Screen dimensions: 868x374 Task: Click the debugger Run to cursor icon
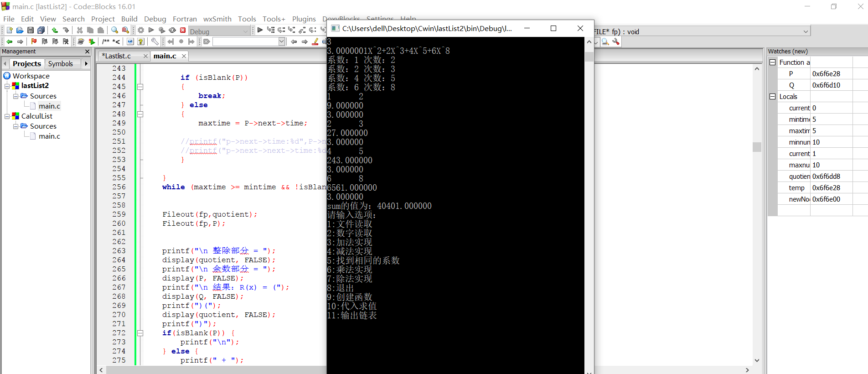(x=271, y=30)
